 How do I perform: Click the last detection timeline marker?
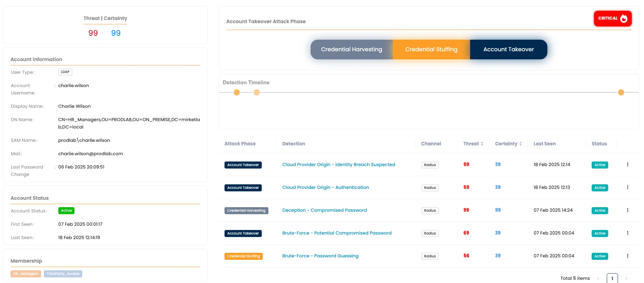(621, 92)
